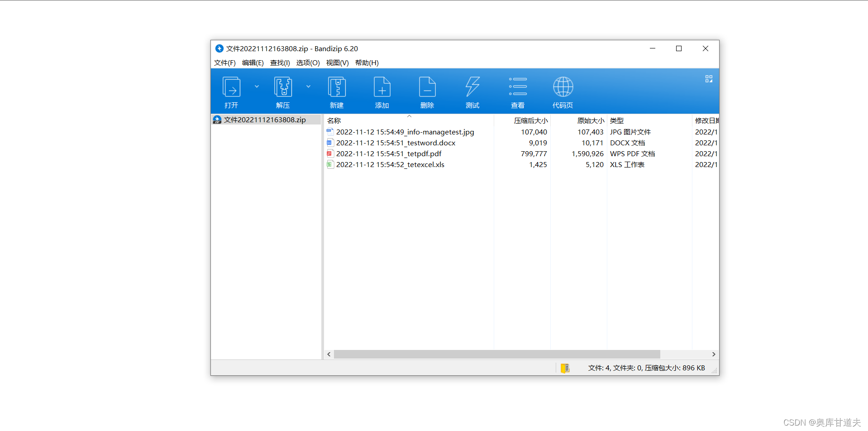The width and height of the screenshot is (868, 431).
Task: Click the Test (测试) lightning icon
Action: (472, 87)
